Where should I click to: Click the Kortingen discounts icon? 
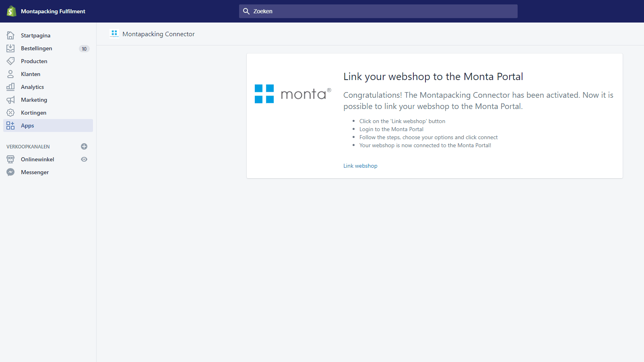[10, 113]
